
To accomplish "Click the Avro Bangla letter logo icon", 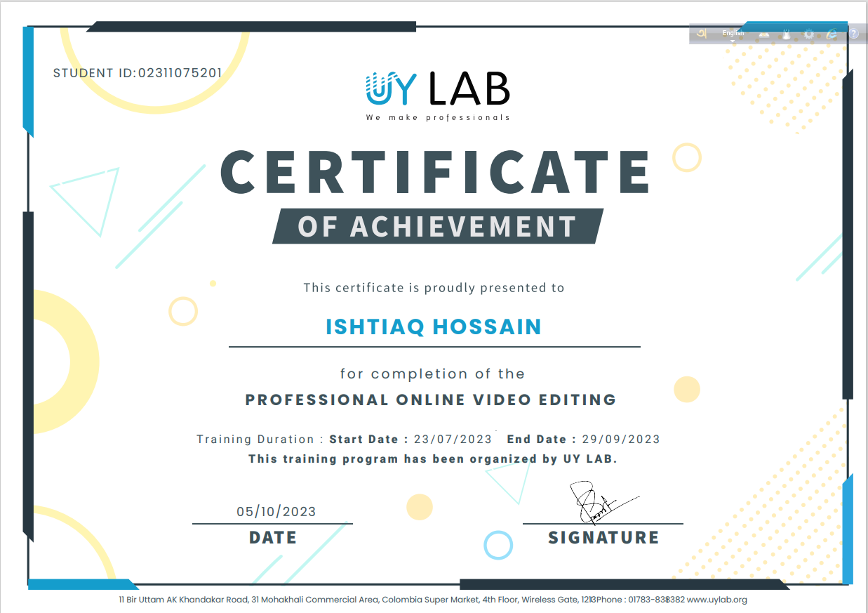I will pyautogui.click(x=701, y=34).
